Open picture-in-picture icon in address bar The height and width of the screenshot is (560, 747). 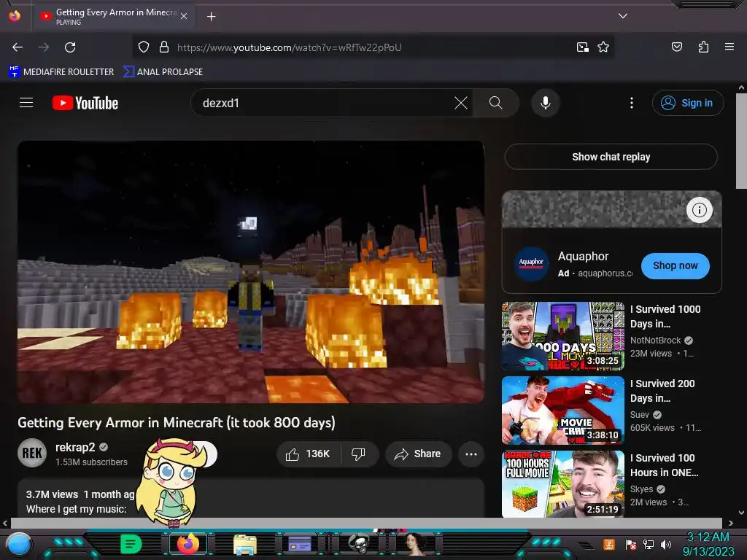582,47
